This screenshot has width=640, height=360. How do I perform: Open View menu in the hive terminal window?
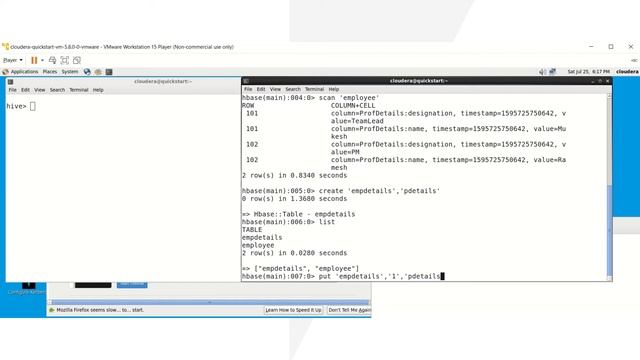[x=40, y=90]
